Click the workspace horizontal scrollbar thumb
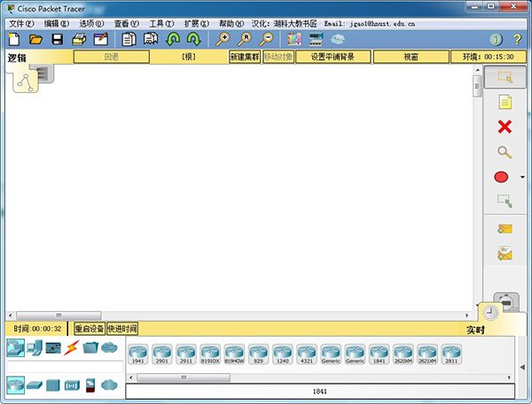The image size is (532, 404). pos(59,315)
